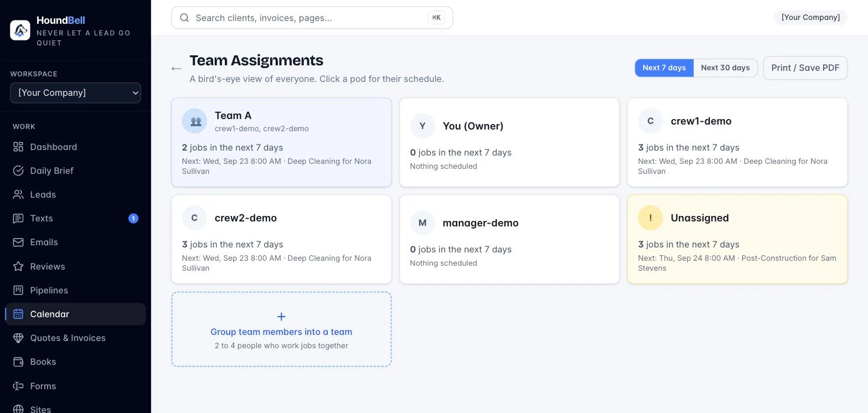The image size is (868, 413).
Task: Click the Unassigned card title
Action: click(x=700, y=218)
